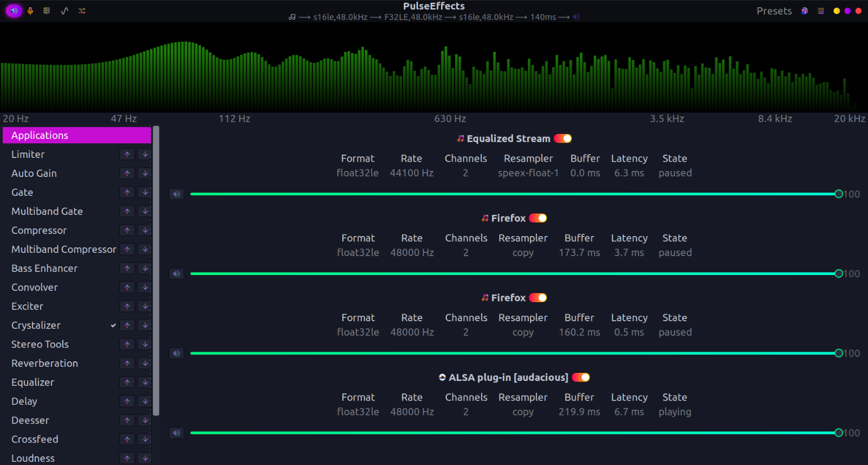Click the spectrum analyzer display

pyautogui.click(x=434, y=68)
